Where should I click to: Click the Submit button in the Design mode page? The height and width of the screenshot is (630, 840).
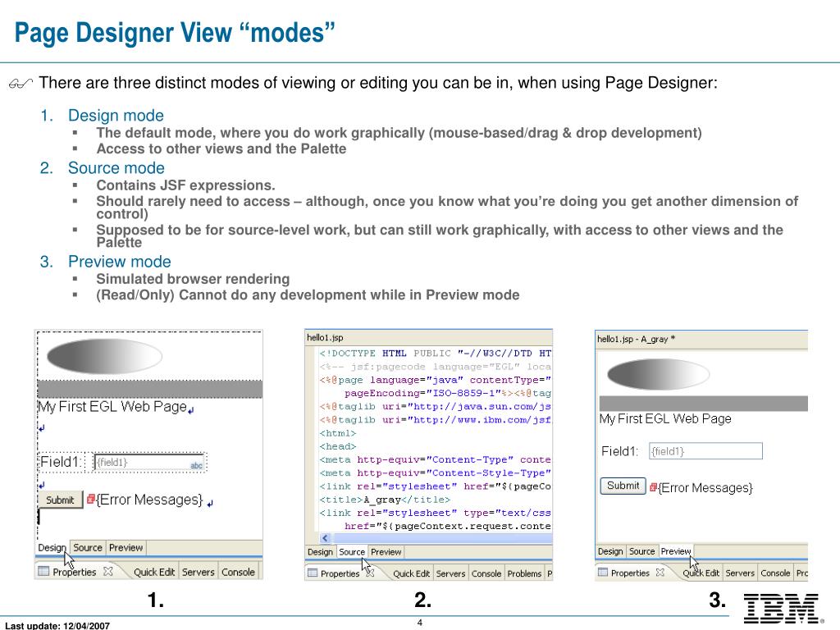tap(60, 500)
